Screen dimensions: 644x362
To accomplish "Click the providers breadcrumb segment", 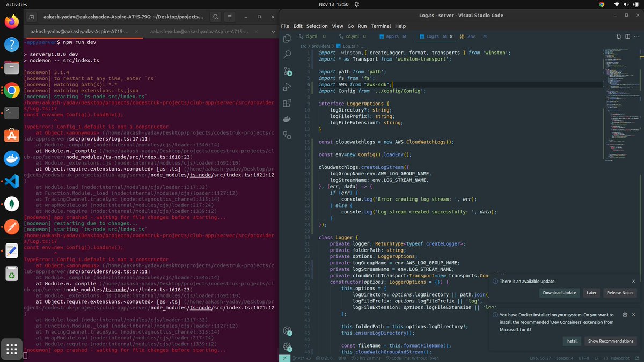I will tap(321, 47).
